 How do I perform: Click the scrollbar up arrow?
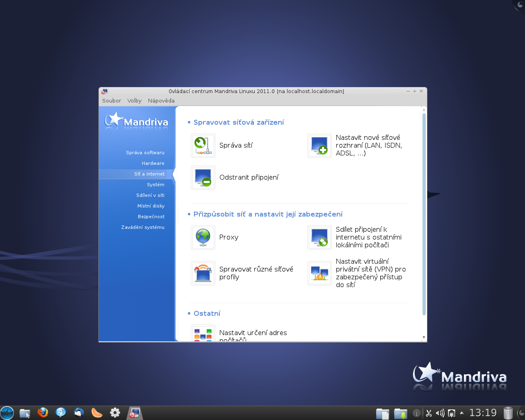[x=424, y=110]
